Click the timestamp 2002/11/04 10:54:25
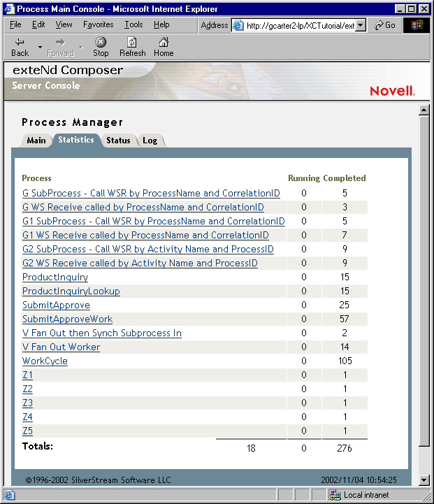This screenshot has width=434, height=504. click(359, 480)
